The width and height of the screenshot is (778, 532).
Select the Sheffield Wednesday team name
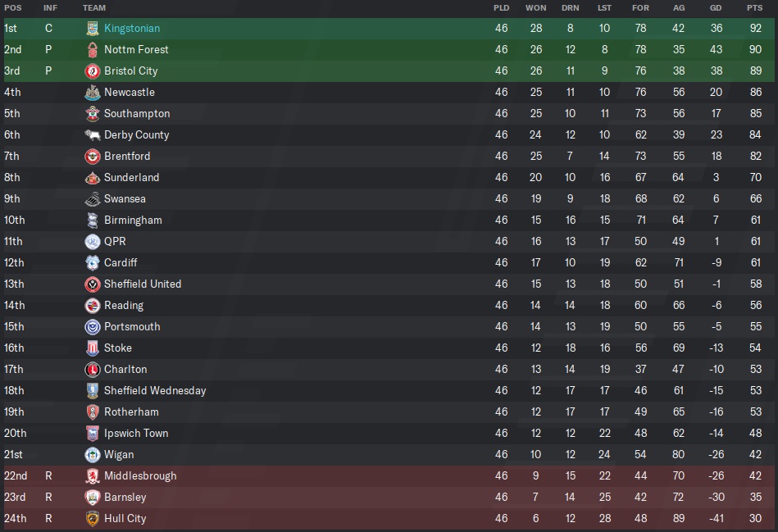click(x=155, y=391)
